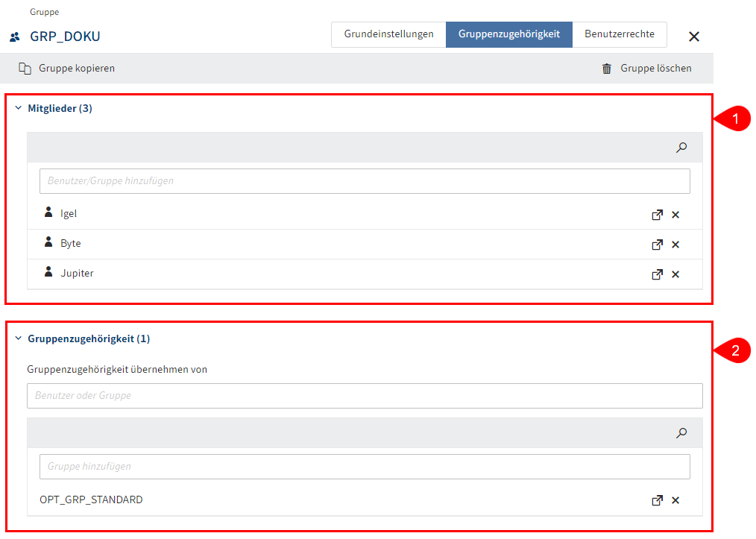
Task: Open Igel's user profile via link icon
Action: click(x=657, y=215)
